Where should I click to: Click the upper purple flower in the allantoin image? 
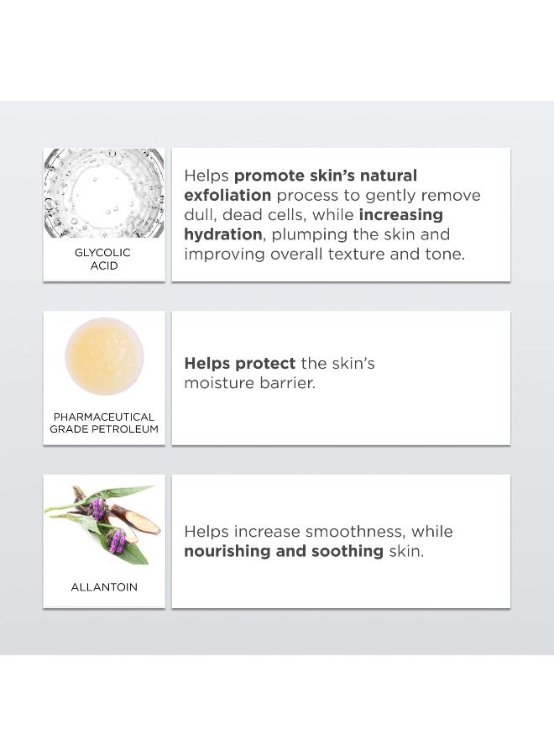tap(98, 508)
